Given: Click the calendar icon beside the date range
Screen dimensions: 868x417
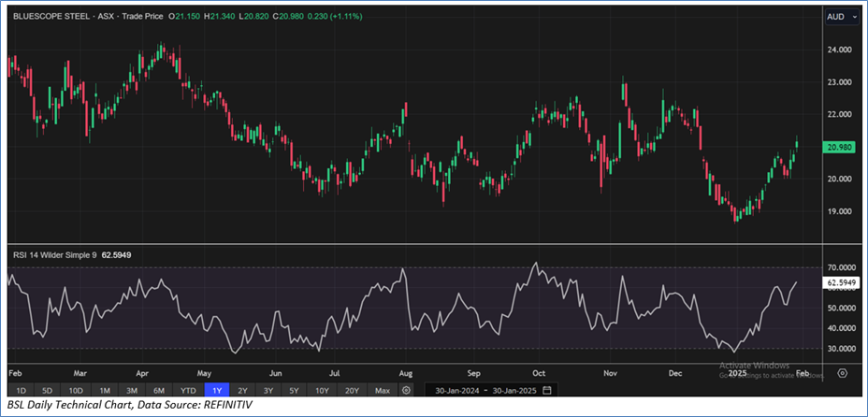Looking at the screenshot, I should (x=547, y=390).
